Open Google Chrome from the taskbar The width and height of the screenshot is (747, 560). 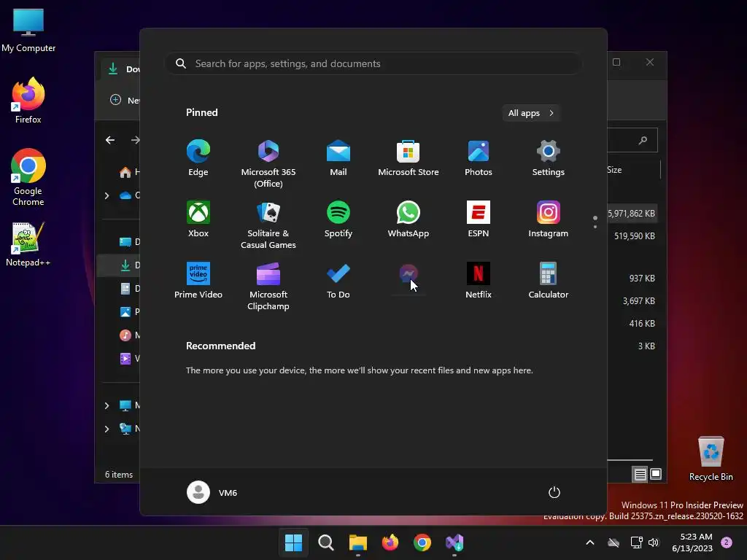(422, 542)
